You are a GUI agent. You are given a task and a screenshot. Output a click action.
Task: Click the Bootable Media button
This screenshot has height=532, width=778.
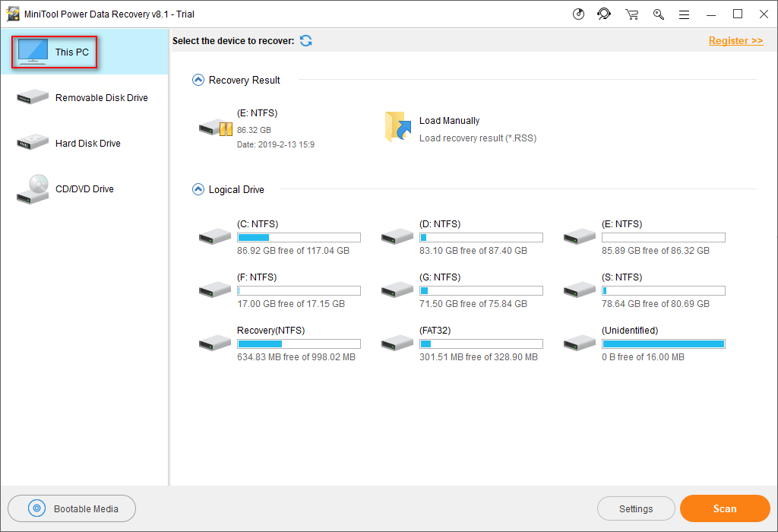pos(72,508)
